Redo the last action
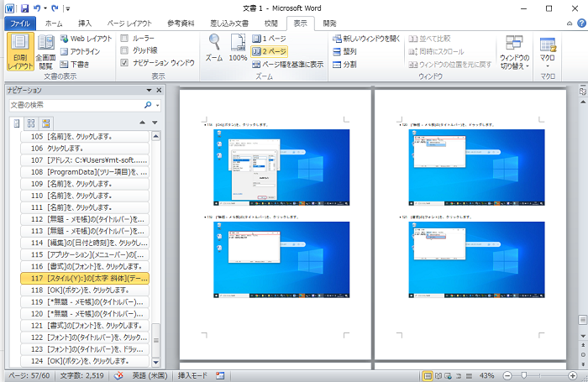This screenshot has height=382, width=588. (x=55, y=8)
